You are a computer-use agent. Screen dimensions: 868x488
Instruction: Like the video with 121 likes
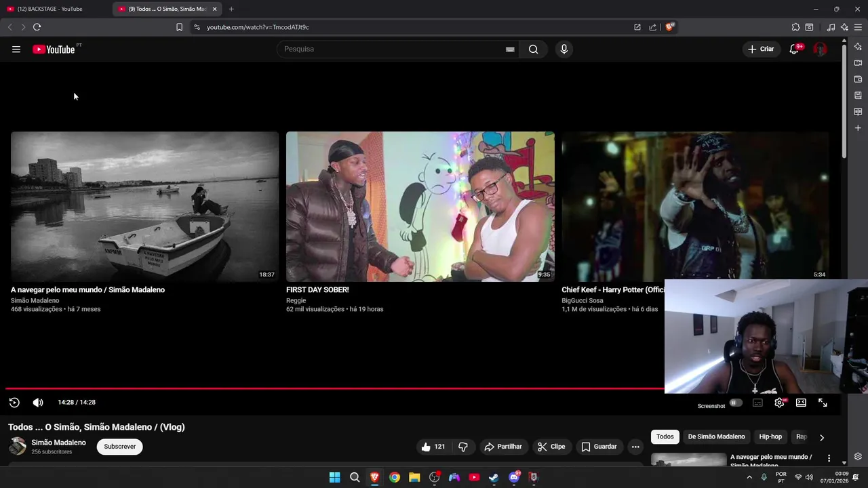point(433,447)
